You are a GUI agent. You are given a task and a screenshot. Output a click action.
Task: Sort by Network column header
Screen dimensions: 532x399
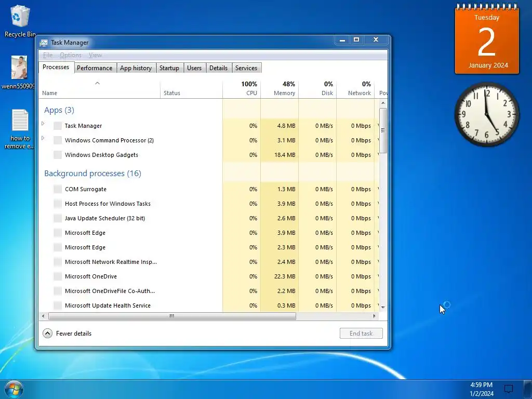(x=355, y=89)
